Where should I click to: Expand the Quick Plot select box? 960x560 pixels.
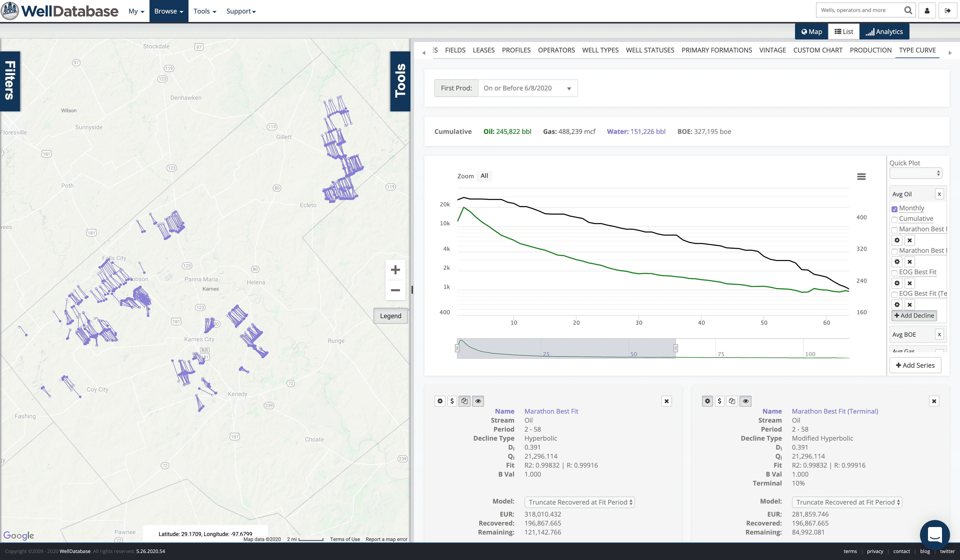coord(915,174)
